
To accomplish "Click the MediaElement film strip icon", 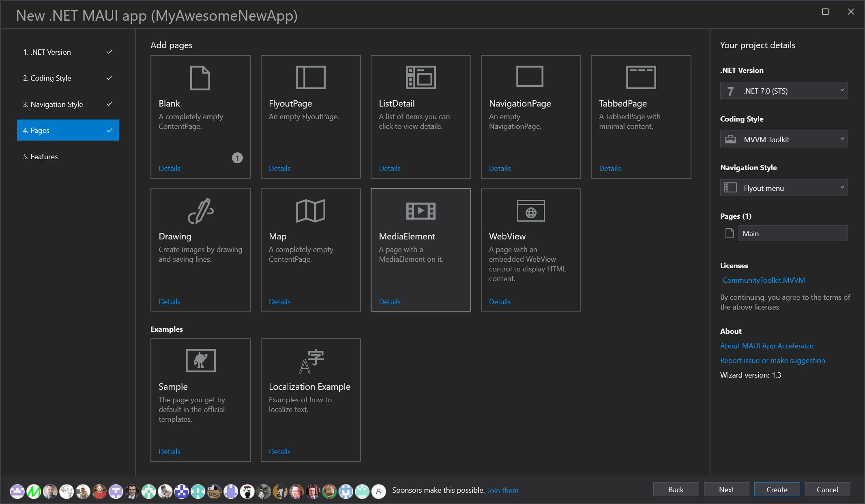I will point(421,211).
